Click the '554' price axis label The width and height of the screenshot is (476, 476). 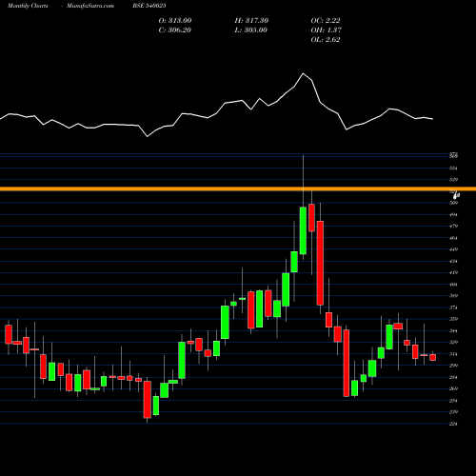tap(453, 169)
